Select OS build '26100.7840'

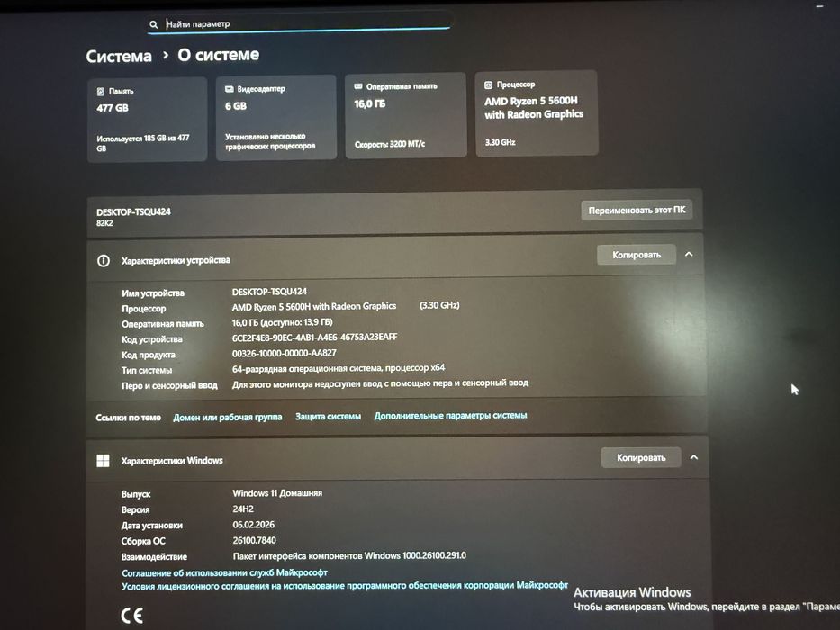(255, 541)
